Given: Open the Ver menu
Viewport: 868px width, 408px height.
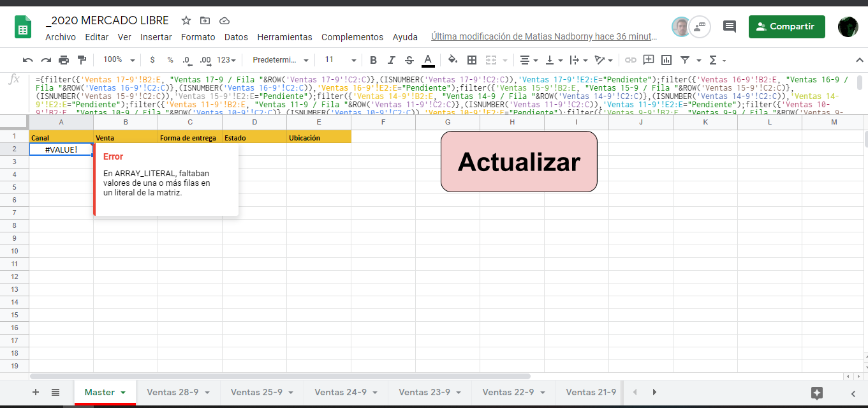Looking at the screenshot, I should 124,37.
